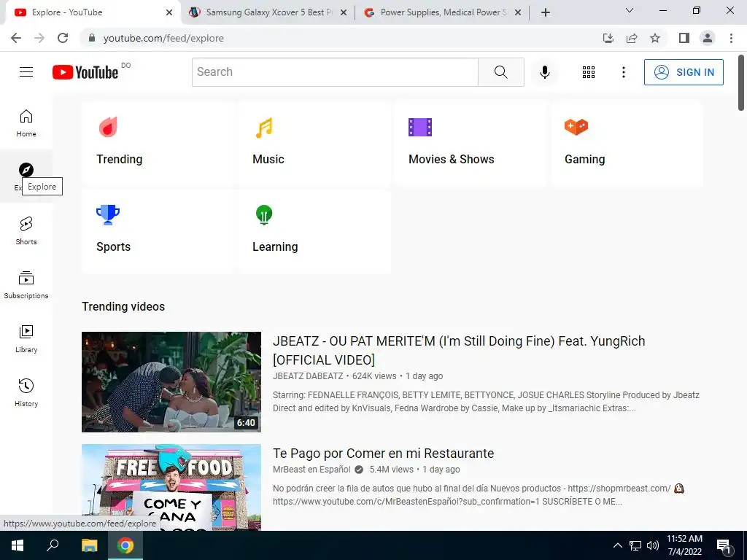Open a new browser tab

pos(546,12)
